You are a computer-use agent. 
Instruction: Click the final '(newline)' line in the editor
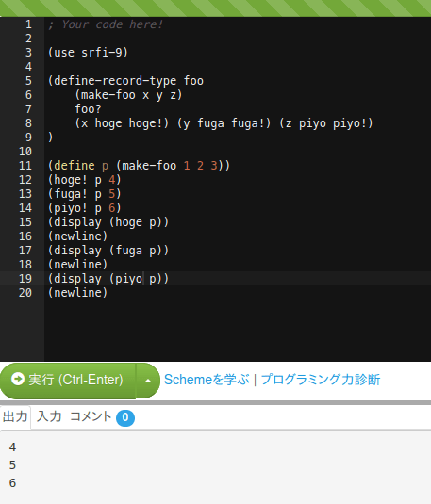click(x=77, y=293)
